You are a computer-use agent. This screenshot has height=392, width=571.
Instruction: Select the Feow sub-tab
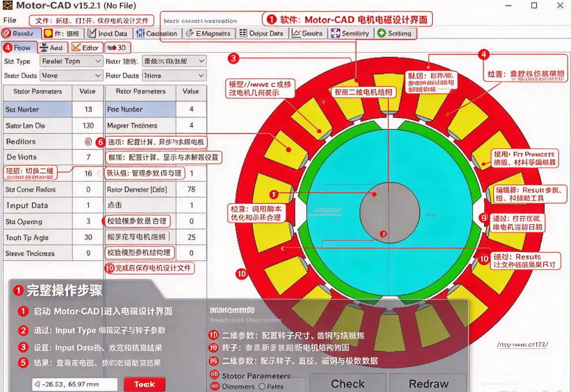(x=19, y=48)
